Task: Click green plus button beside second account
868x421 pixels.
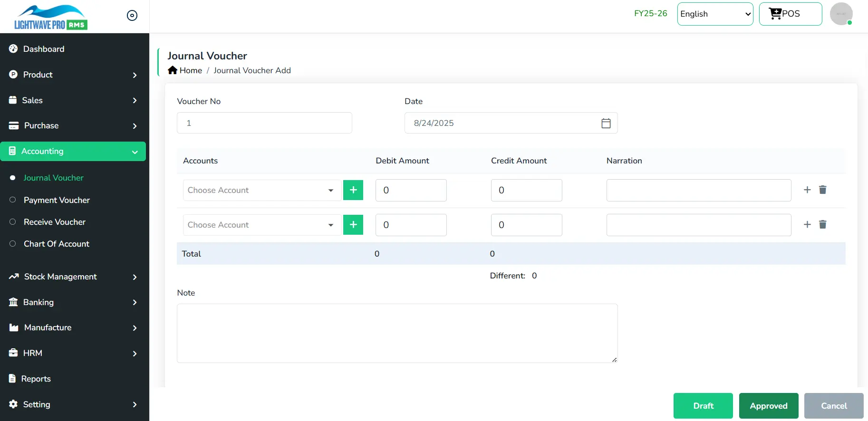Action: tap(353, 225)
